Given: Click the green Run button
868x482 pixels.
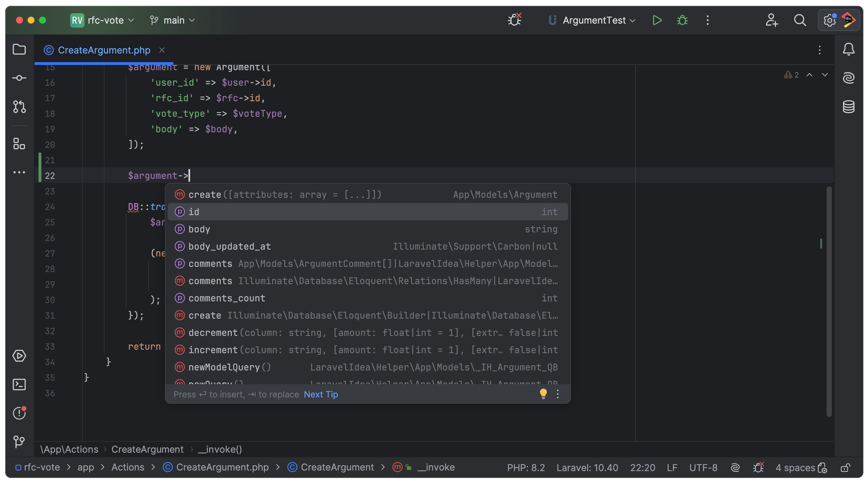Looking at the screenshot, I should coord(657,20).
